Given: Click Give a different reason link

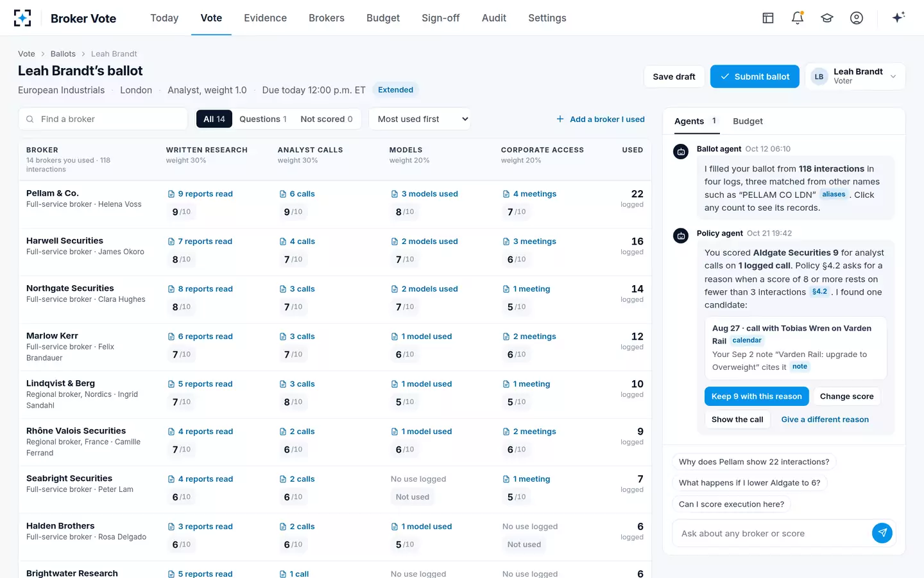Looking at the screenshot, I should [825, 419].
